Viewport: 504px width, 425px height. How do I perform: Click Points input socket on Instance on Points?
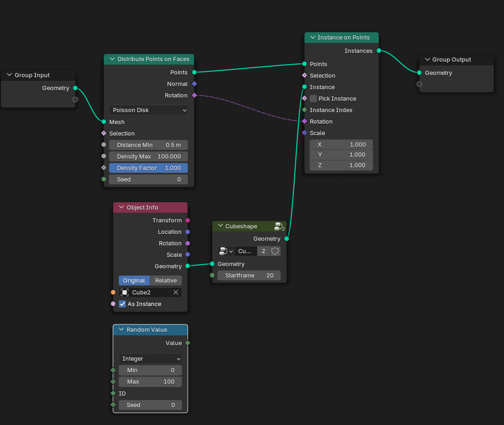pos(304,64)
